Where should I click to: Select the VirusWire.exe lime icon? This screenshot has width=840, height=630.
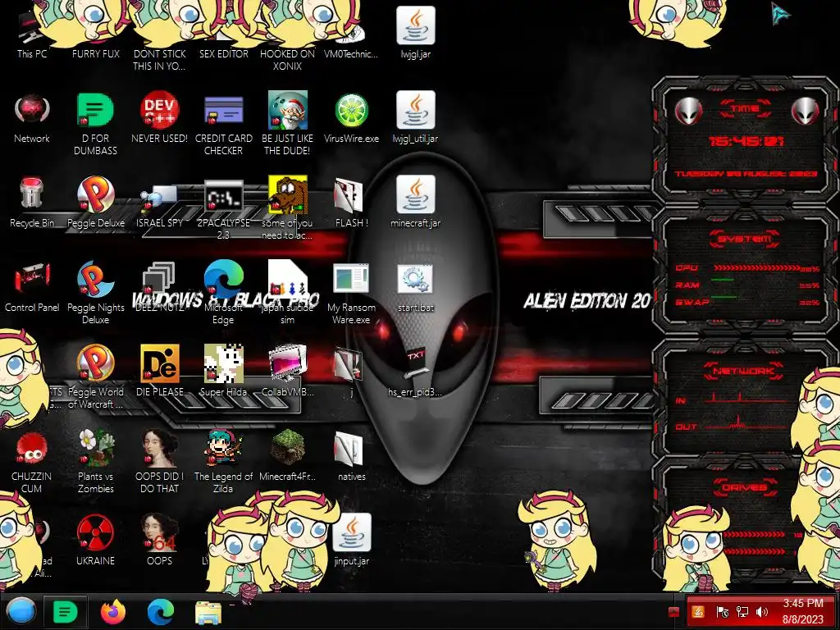click(x=351, y=111)
